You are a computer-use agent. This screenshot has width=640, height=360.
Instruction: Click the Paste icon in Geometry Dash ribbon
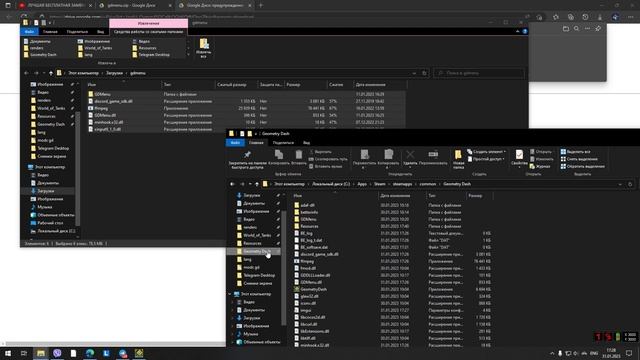(299, 154)
